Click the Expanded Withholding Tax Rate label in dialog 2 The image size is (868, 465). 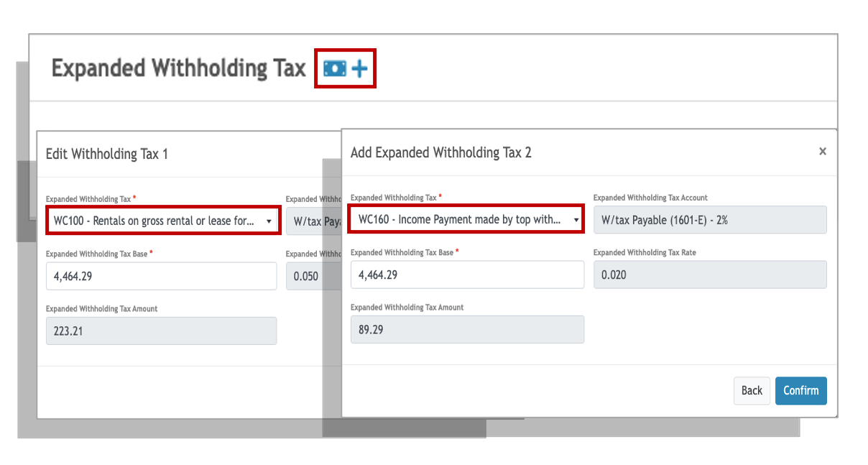(645, 252)
